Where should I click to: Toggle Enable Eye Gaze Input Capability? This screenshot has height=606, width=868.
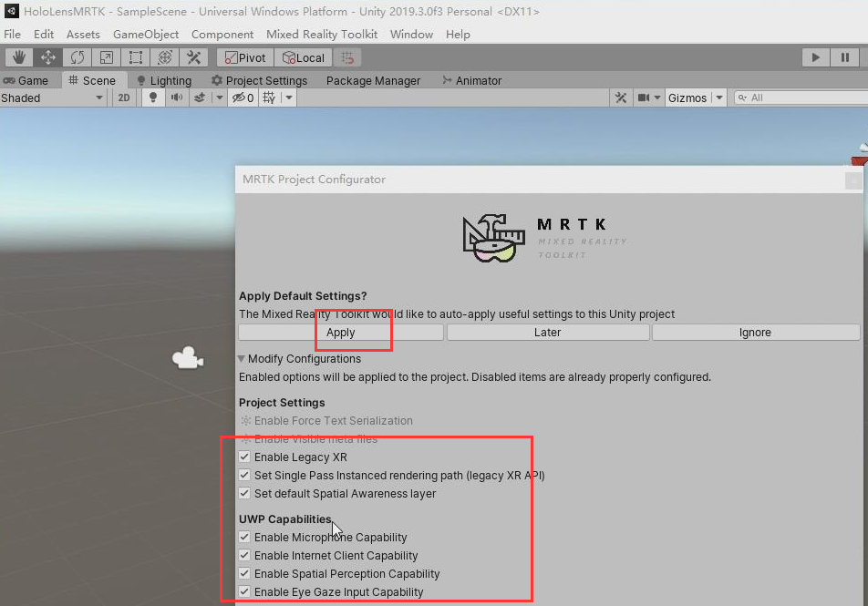click(x=244, y=591)
